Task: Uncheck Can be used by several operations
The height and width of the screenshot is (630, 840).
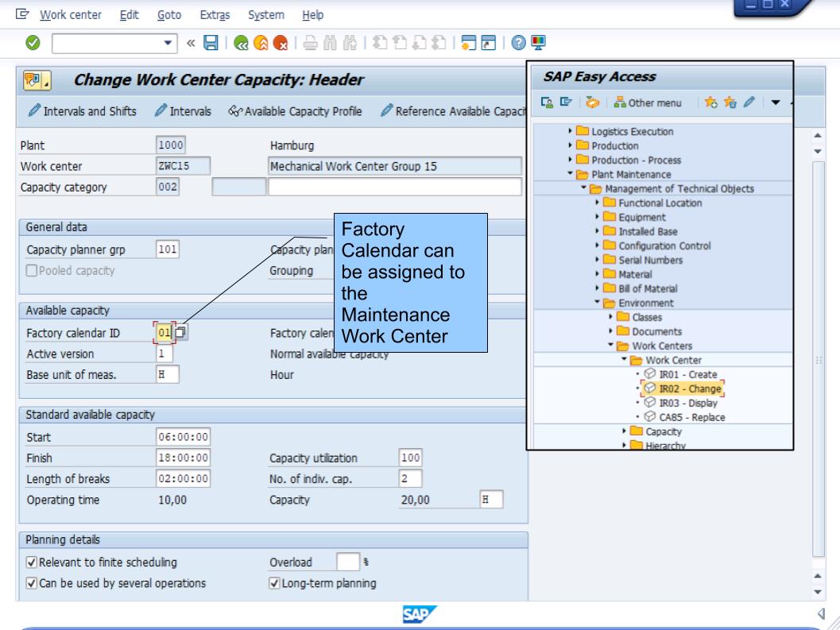Action: [32, 583]
